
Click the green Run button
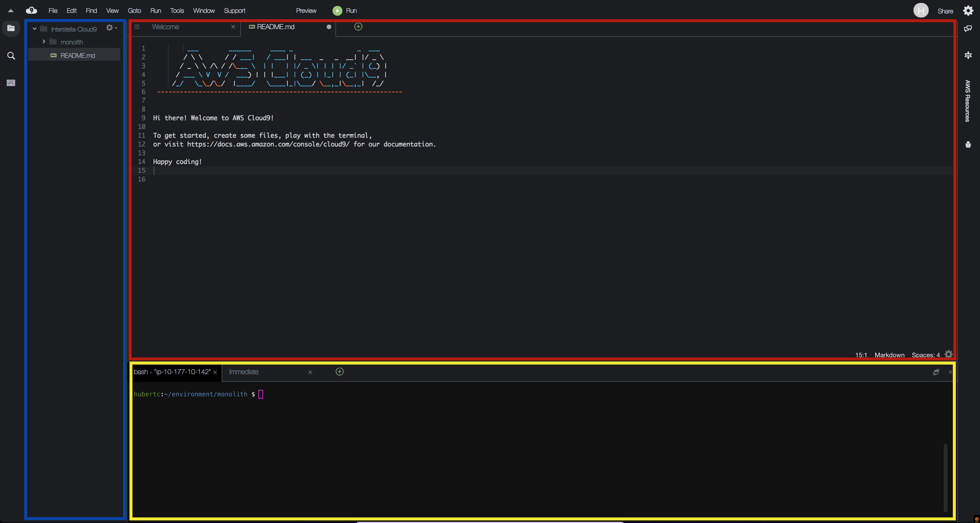click(x=337, y=11)
